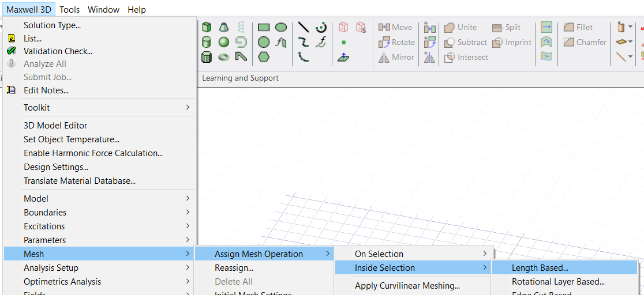644x295 pixels.
Task: Select the Draw Box tool
Action: (x=207, y=28)
